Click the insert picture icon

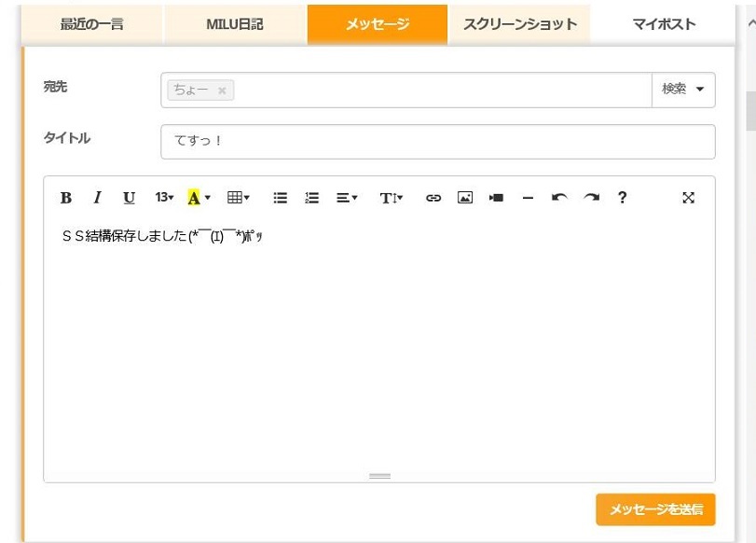point(465,198)
